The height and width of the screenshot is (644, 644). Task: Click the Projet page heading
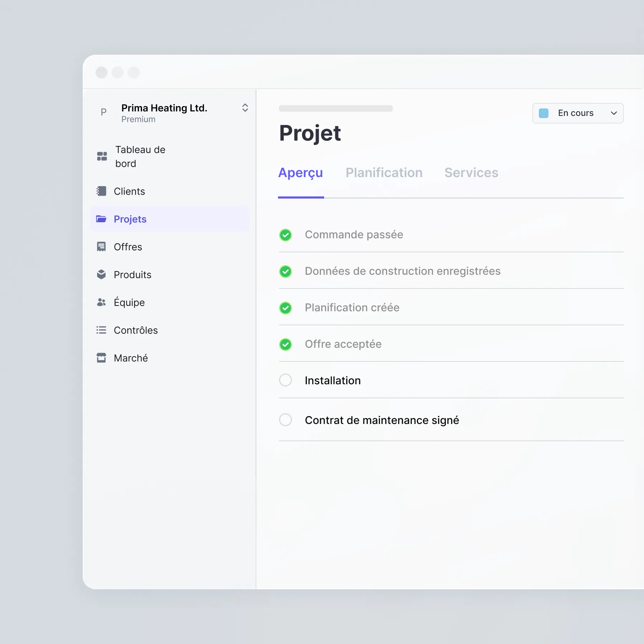point(310,133)
